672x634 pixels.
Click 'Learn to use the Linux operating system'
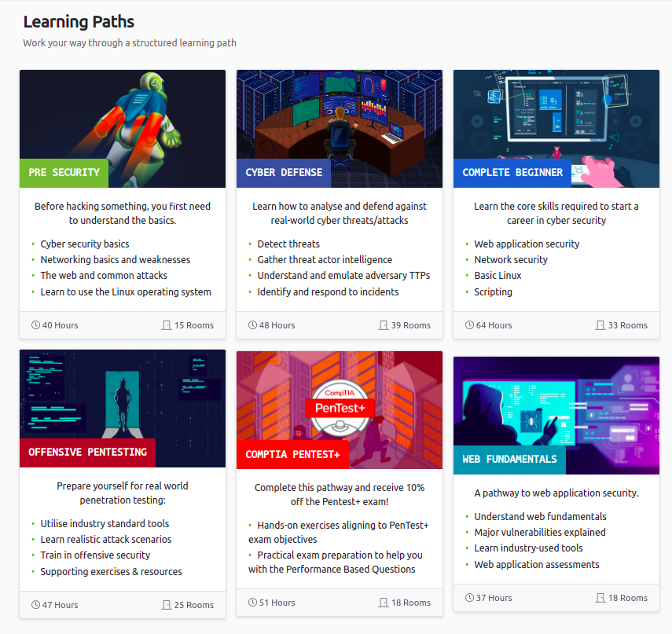[x=126, y=291]
